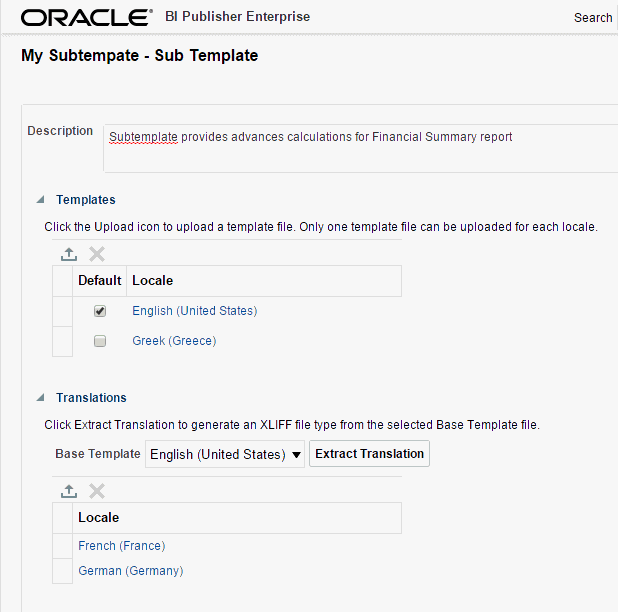Open the Greek (Greece) template link
This screenshot has width=618, height=612.
[174, 341]
